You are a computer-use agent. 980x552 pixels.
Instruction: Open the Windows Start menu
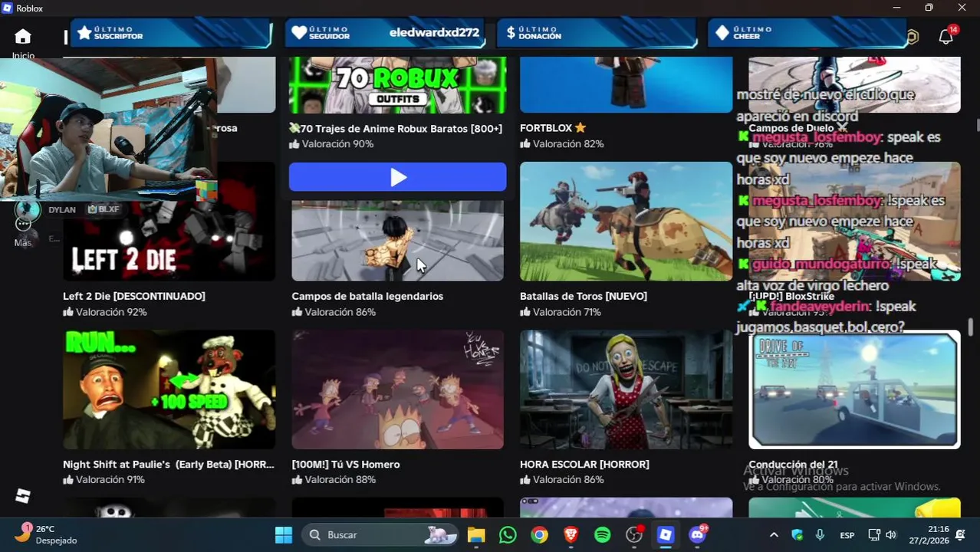[x=284, y=535]
